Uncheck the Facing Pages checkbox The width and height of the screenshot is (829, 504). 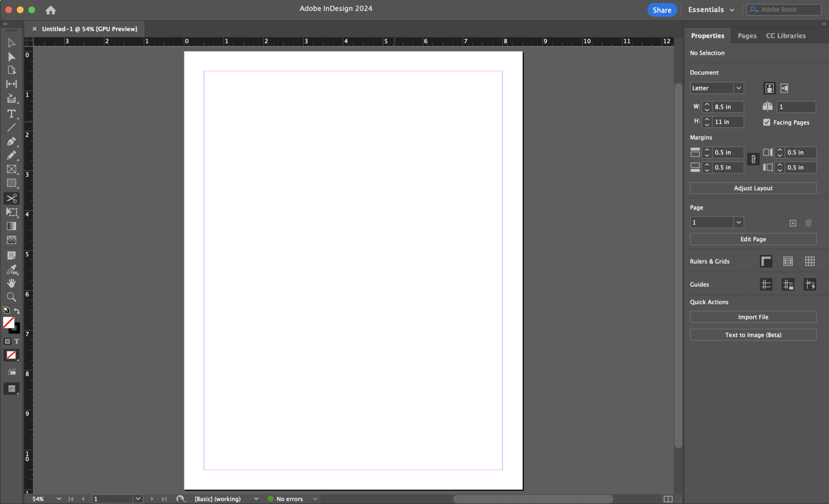click(766, 122)
